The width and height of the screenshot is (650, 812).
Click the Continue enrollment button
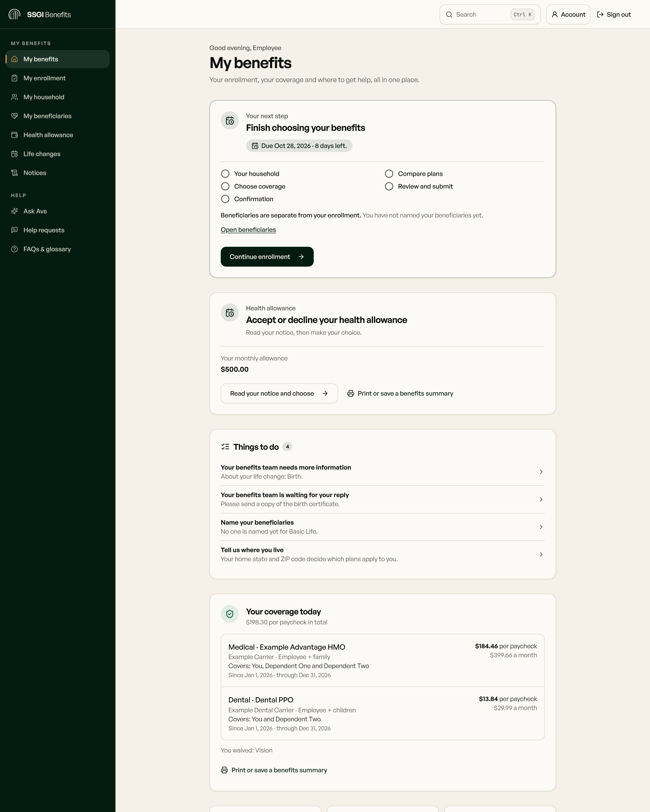267,256
